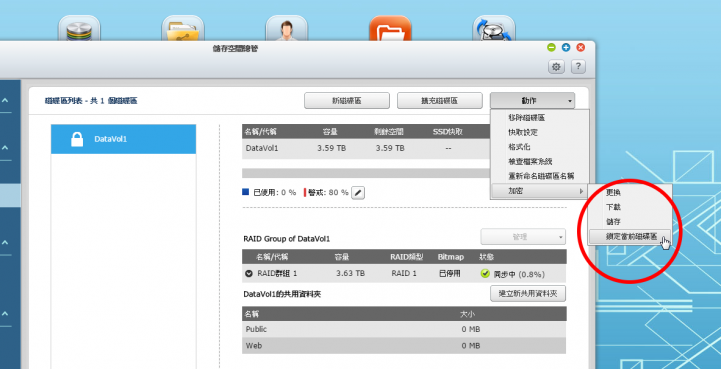The image size is (721, 369).
Task: Edit the 警戒 threshold with pencil icon
Action: click(x=358, y=193)
